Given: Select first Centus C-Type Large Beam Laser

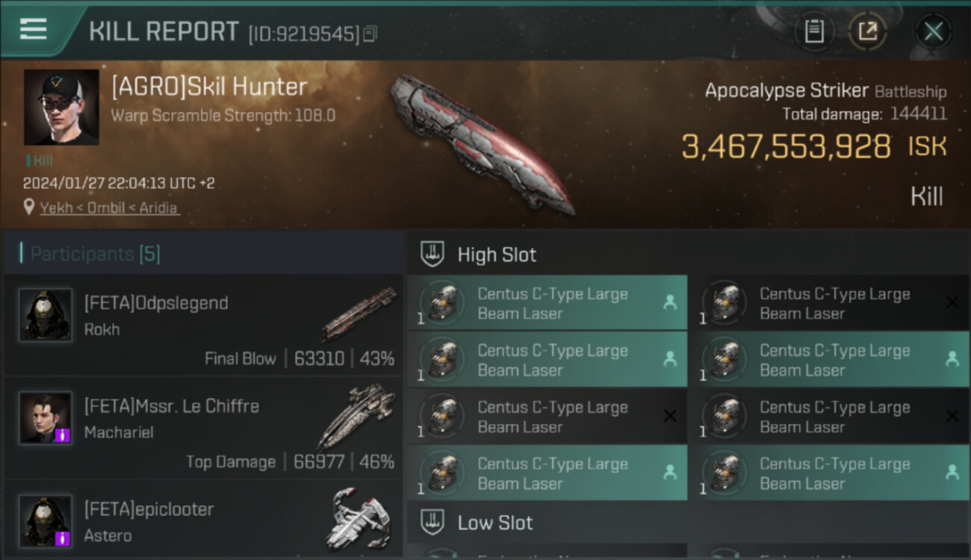Looking at the screenshot, I should point(547,303).
